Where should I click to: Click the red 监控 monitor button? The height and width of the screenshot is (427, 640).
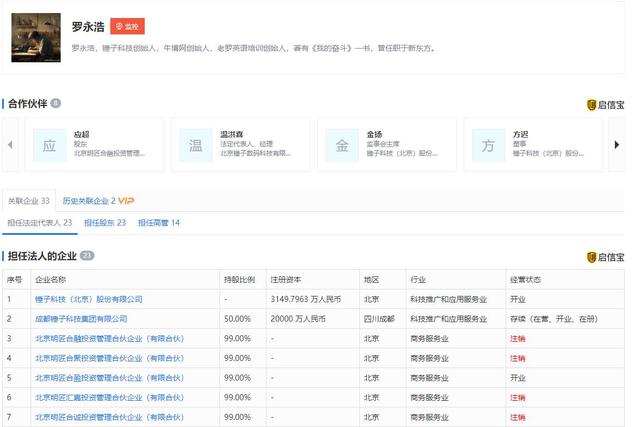click(127, 27)
